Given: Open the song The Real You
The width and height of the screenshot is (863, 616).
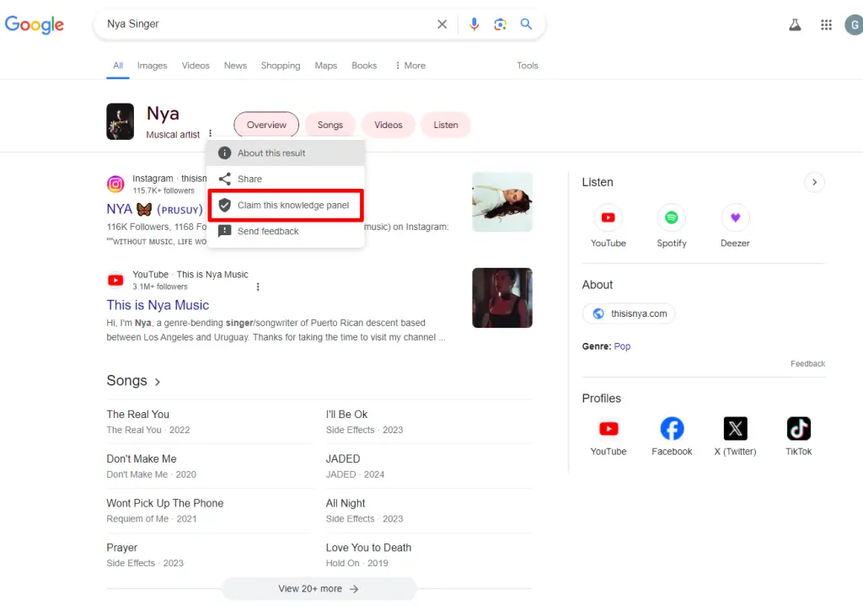Looking at the screenshot, I should (138, 415).
